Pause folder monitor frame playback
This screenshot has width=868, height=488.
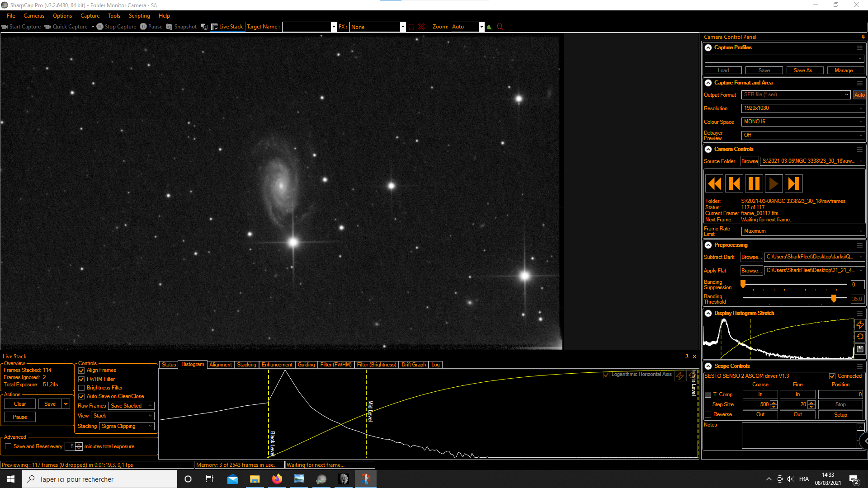(754, 184)
